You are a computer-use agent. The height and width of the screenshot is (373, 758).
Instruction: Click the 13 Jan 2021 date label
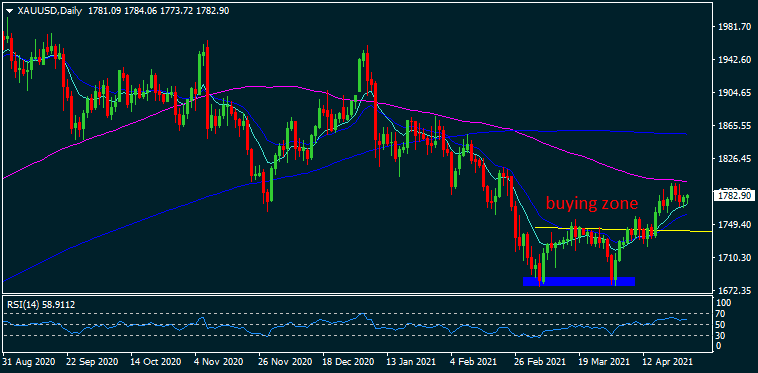coord(411,361)
